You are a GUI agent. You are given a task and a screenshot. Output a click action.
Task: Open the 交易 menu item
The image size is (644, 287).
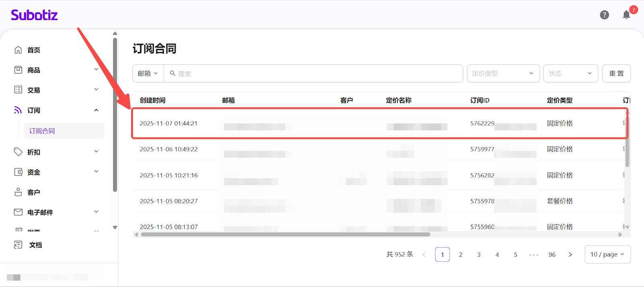tap(34, 90)
